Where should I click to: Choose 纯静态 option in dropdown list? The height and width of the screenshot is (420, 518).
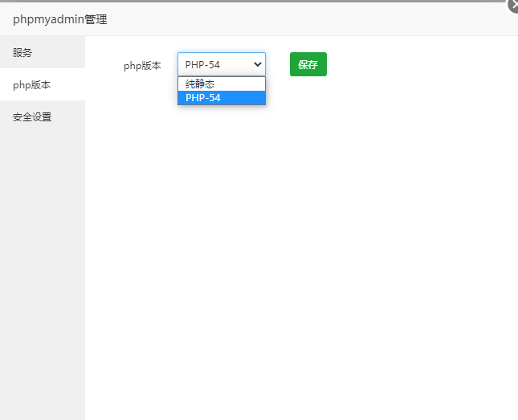(222, 84)
